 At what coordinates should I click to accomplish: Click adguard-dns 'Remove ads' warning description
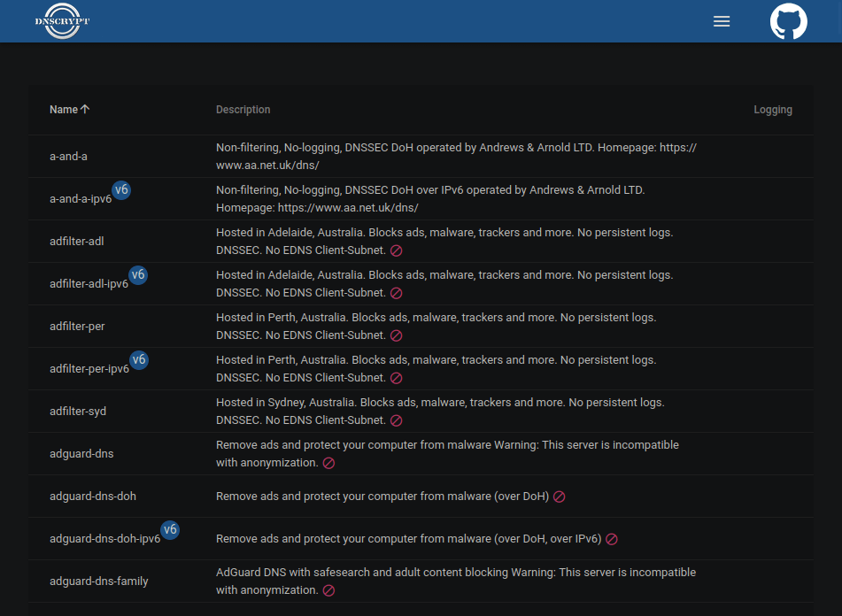447,453
